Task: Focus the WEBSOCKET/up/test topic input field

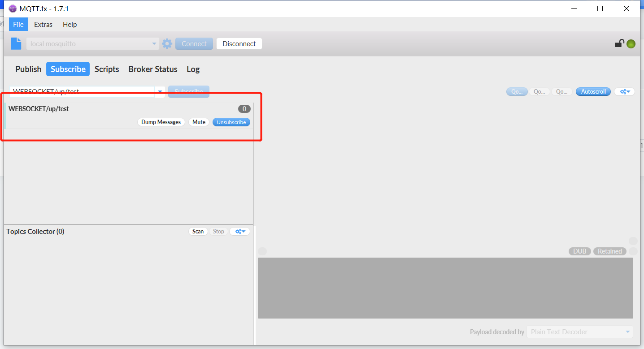Action: (x=82, y=91)
